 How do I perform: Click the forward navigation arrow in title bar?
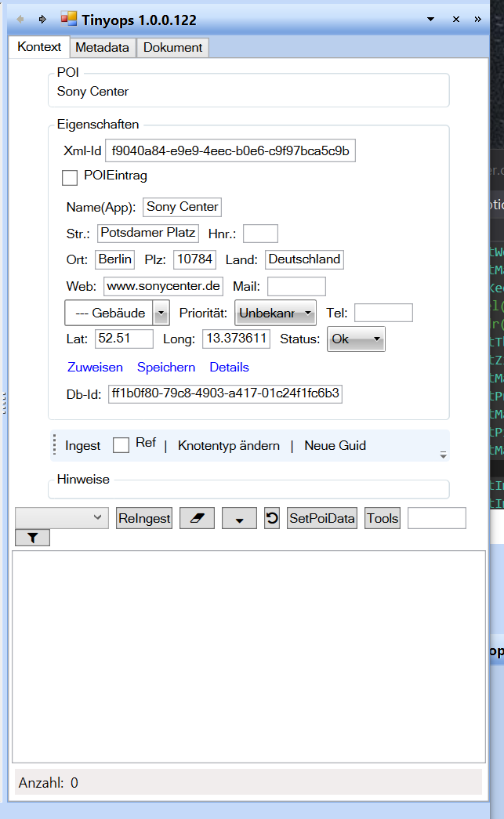click(42, 20)
